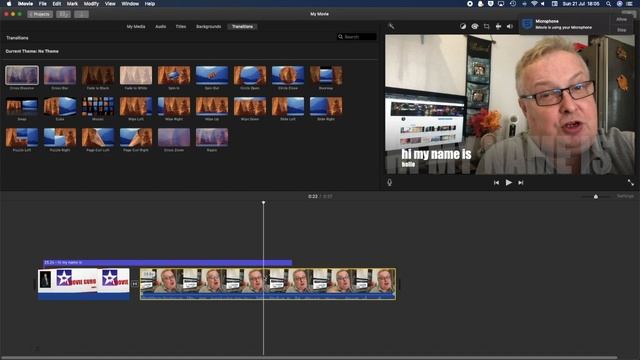
Task: Open the Backgrounds tab
Action: click(x=209, y=27)
